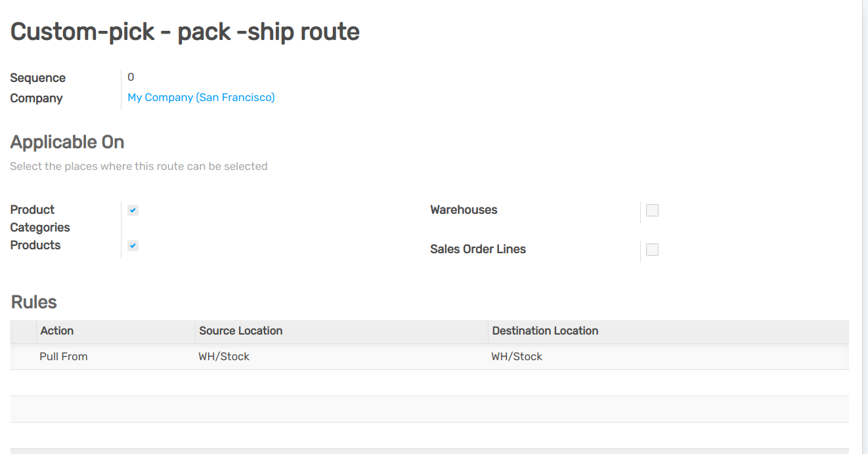Uncheck the Products checkbox
868x454 pixels.
point(133,246)
